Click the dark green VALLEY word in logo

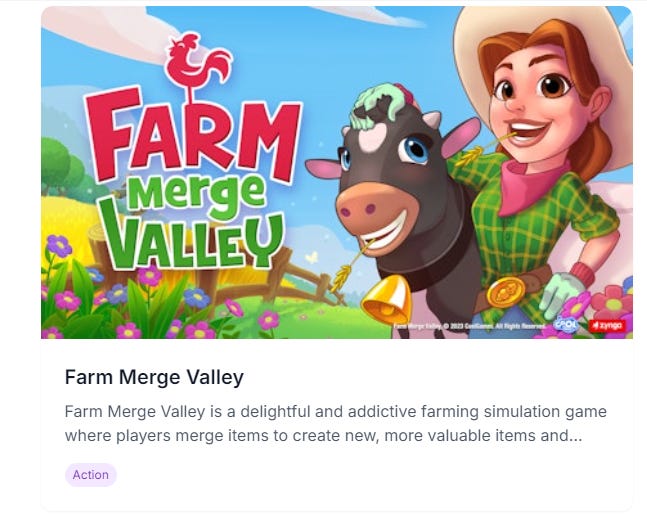pos(196,239)
